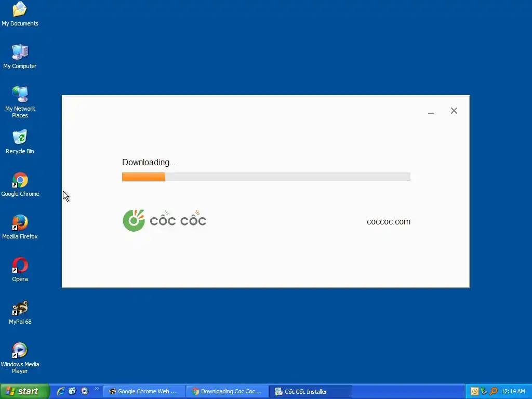Click the Cốc Cốc logo in installer

coord(164,220)
